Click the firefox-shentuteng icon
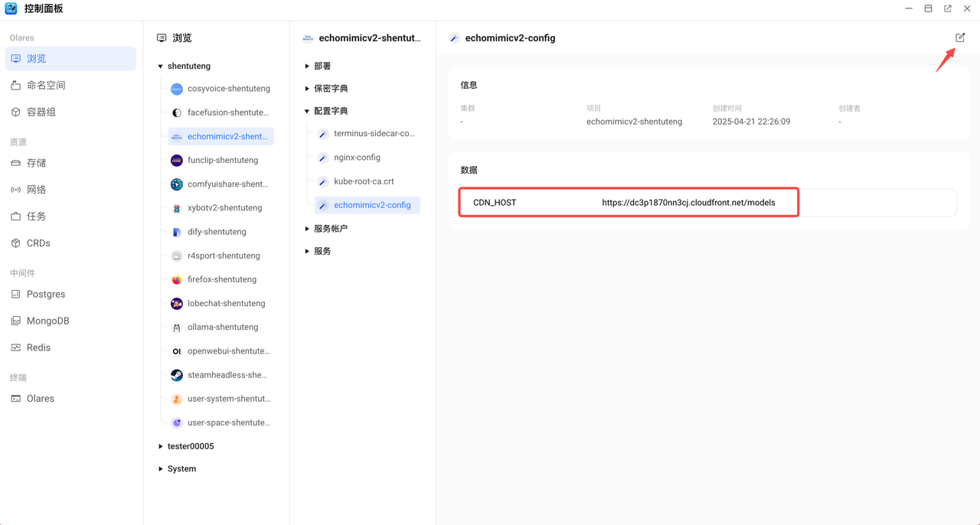This screenshot has width=980, height=525. click(x=177, y=279)
